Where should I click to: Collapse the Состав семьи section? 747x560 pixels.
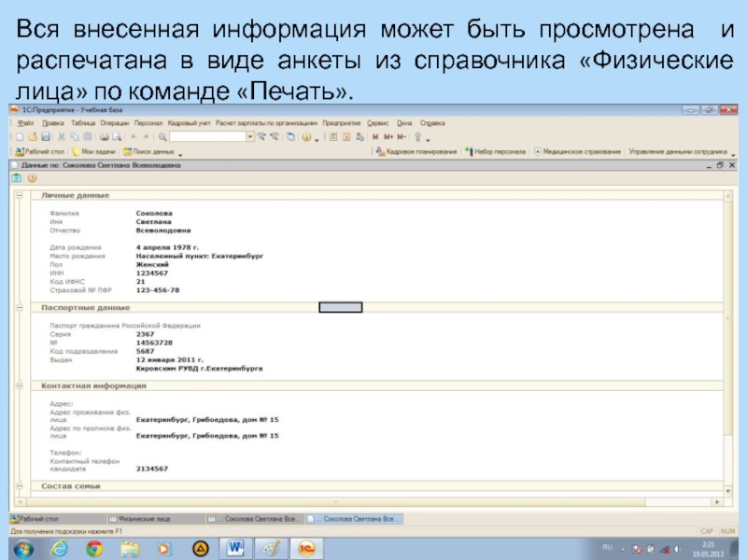click(20, 485)
